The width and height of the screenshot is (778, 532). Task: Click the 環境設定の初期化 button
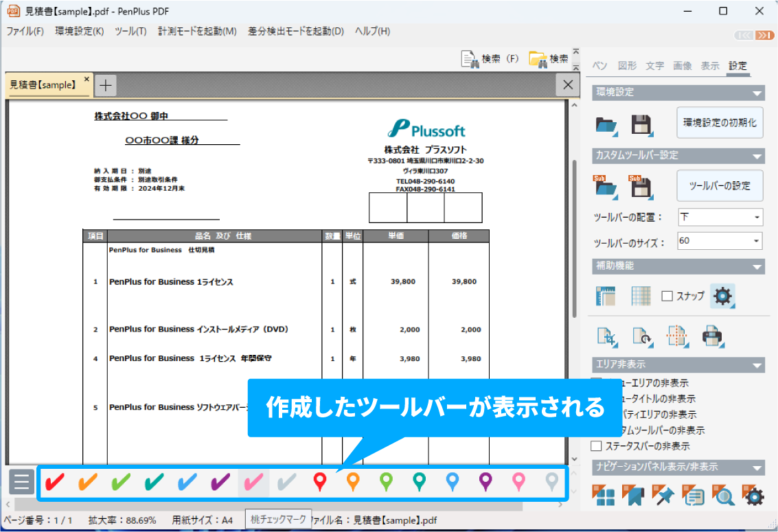click(x=720, y=122)
